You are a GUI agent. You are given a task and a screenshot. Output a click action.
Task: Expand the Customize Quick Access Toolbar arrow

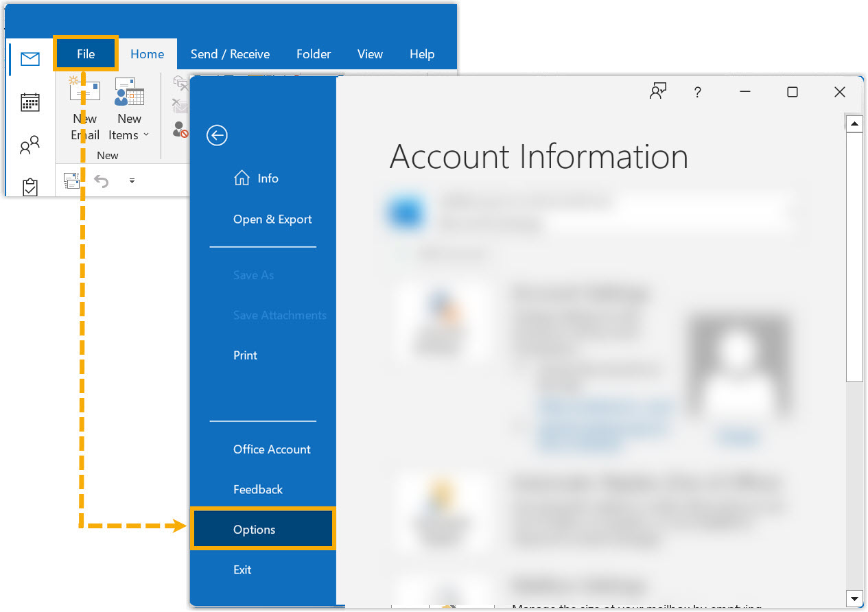[132, 181]
